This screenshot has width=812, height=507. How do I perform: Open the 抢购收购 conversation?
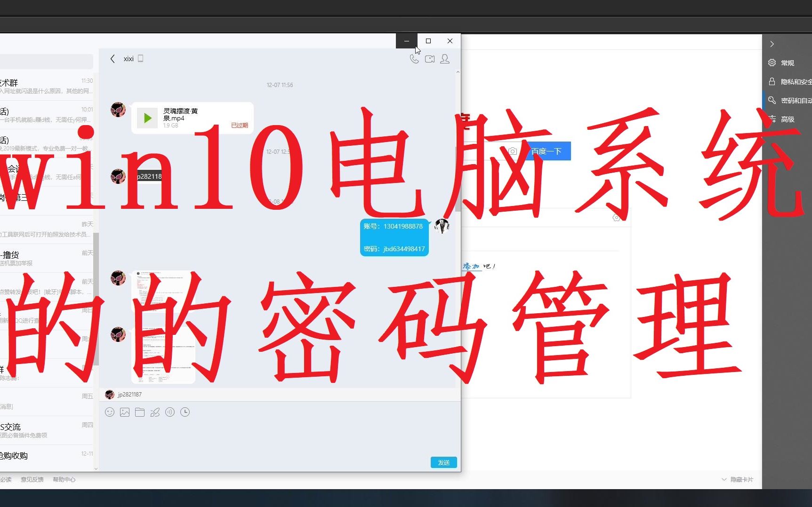47,456
